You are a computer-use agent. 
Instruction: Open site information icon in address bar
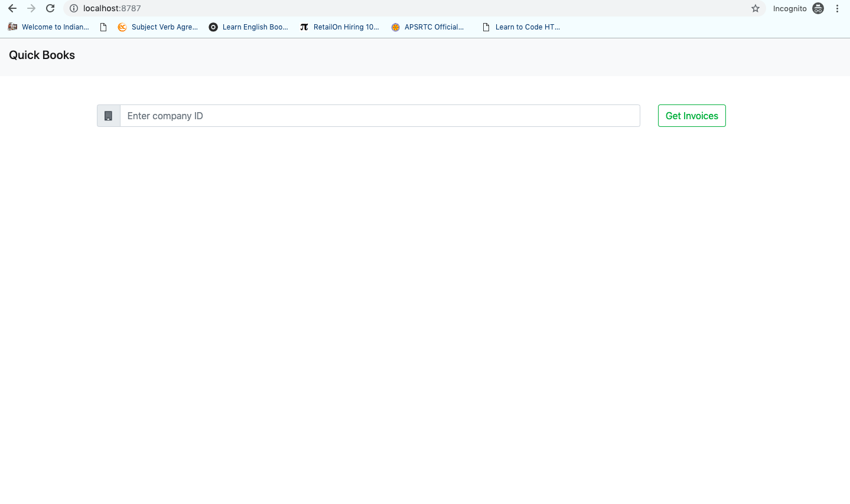(74, 8)
